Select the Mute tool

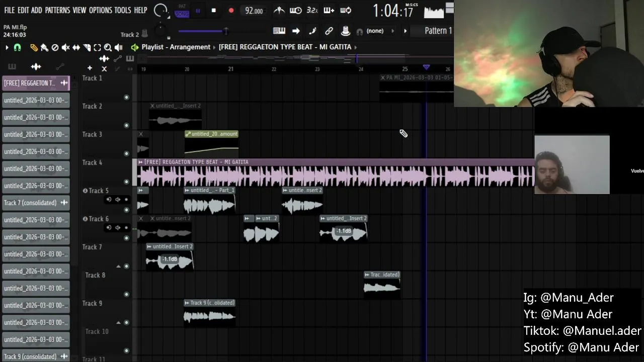pos(65,47)
